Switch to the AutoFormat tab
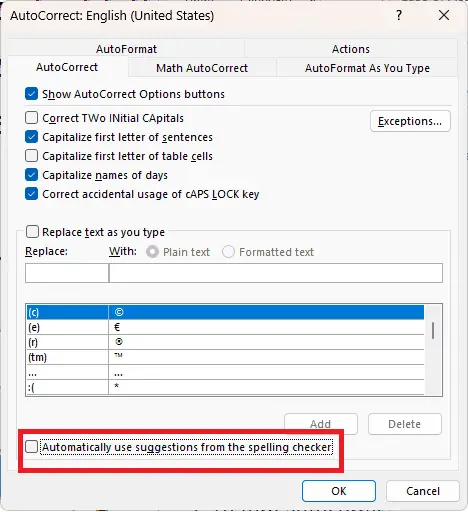The width and height of the screenshot is (468, 512). click(126, 49)
